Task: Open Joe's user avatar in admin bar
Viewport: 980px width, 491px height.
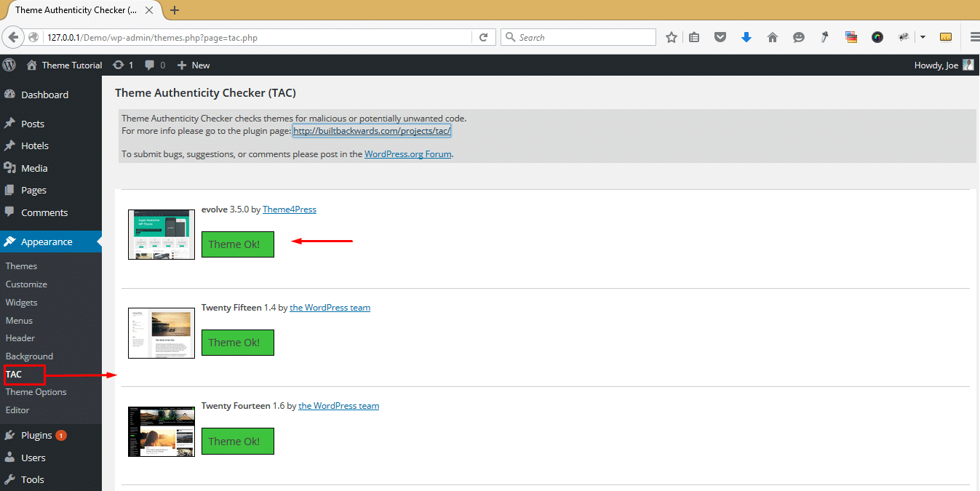Action: tap(968, 65)
